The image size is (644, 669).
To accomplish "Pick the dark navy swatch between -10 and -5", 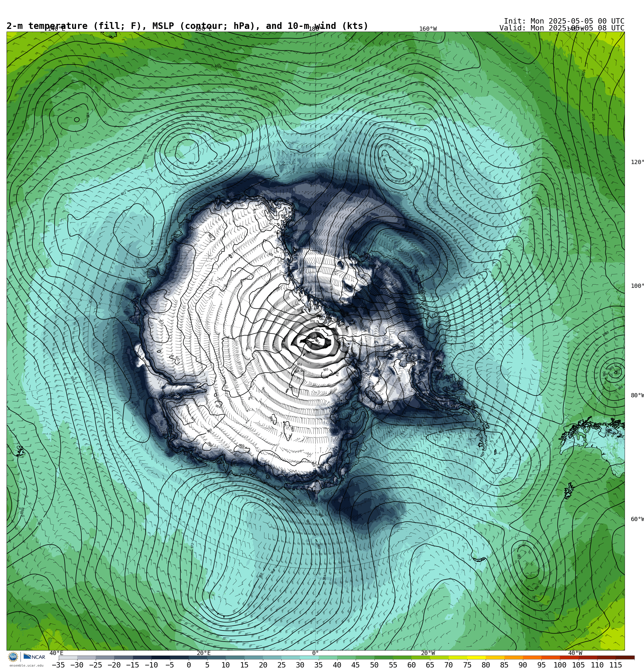I will click(x=160, y=658).
